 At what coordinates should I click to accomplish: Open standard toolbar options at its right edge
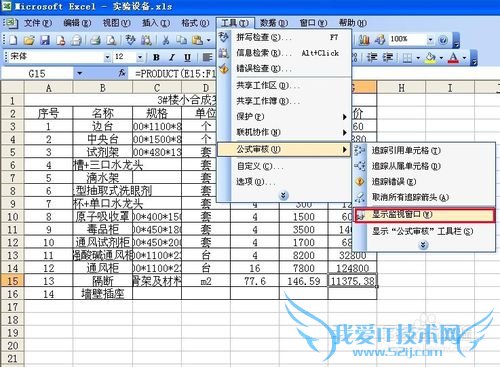456,41
